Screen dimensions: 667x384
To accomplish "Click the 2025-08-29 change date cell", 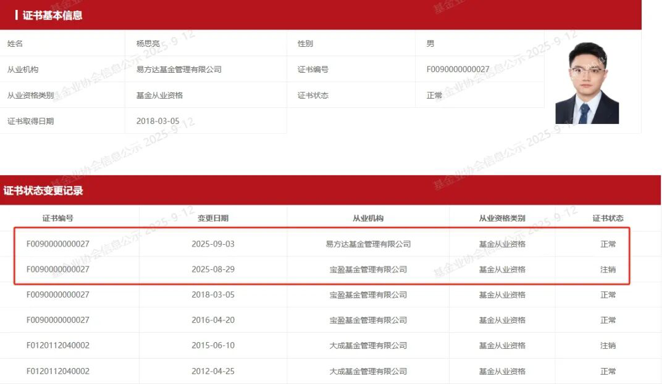I will [x=213, y=269].
